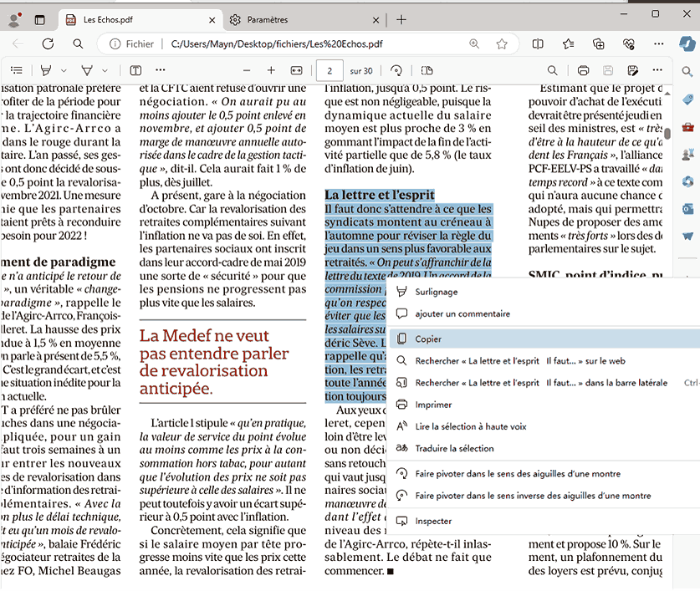Open sidebar red toolbox icon
Screen dimensions: 700x591
pos(687,127)
